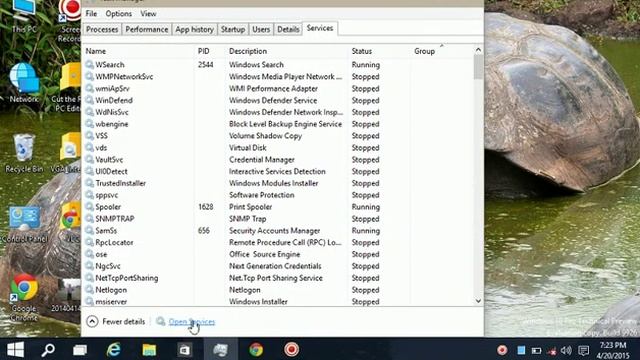The height and width of the screenshot is (360, 640).
Task: Select the Spooler service icon
Action: pyautogui.click(x=89, y=207)
